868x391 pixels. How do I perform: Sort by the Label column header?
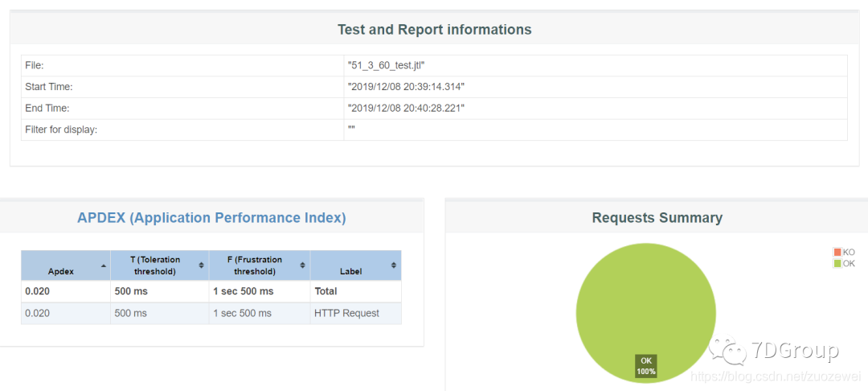coord(356,265)
